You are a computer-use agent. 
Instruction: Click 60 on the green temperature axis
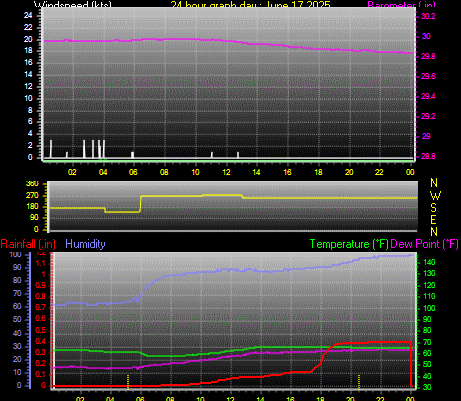(428, 353)
